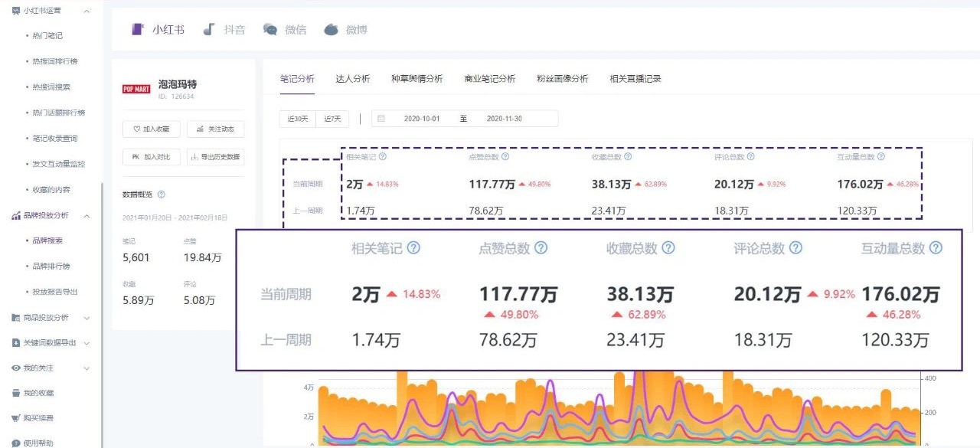Click the 关键词数据导出 download icon
Screen dimensions: 980x448
pos(16,343)
